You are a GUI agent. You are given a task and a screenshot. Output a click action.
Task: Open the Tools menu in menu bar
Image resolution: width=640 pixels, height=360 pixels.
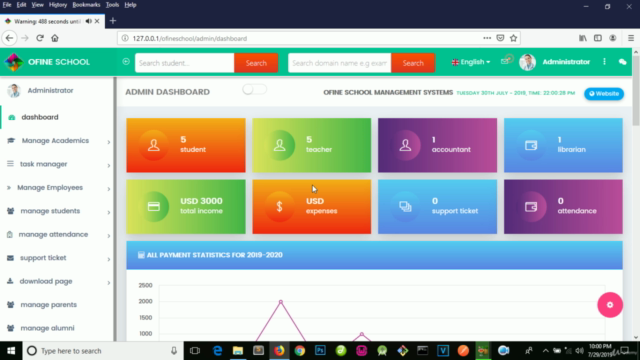tap(112, 5)
